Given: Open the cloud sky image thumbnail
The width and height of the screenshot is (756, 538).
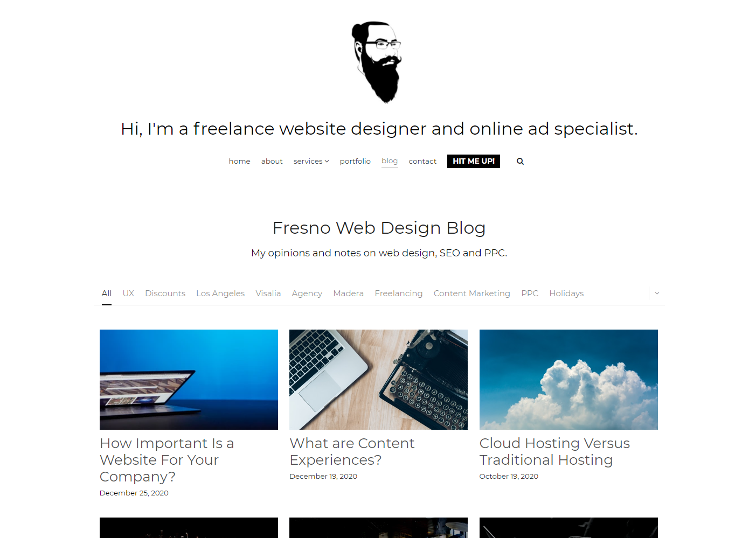Looking at the screenshot, I should [568, 380].
